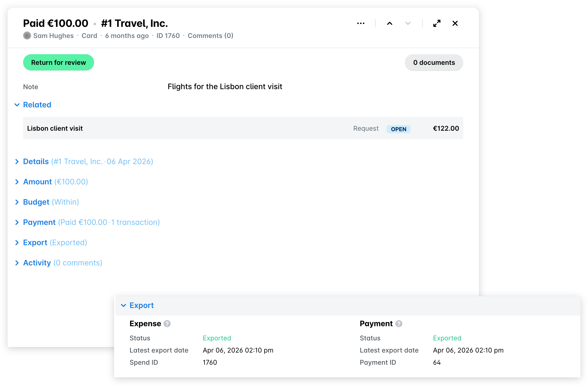Viewport: 588px width, 388px height.
Task: Open the three-dot more options menu
Action: (361, 24)
